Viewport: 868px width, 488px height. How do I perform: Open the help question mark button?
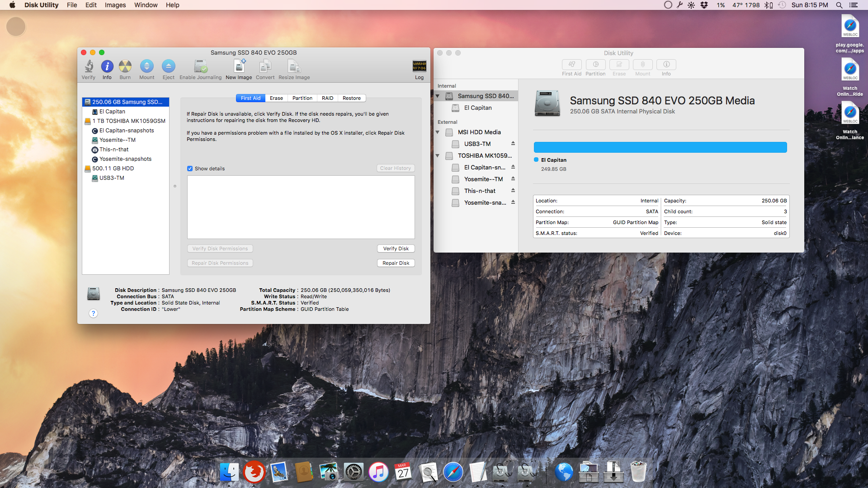coord(93,313)
